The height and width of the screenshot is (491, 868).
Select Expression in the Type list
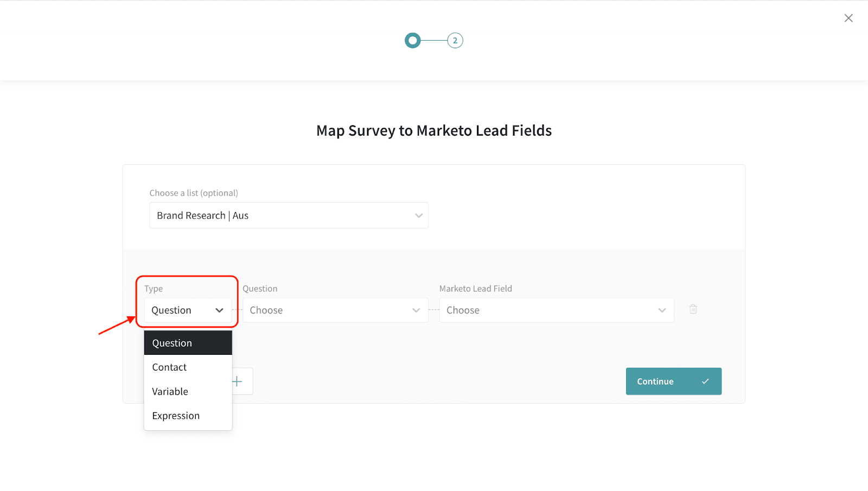point(176,416)
